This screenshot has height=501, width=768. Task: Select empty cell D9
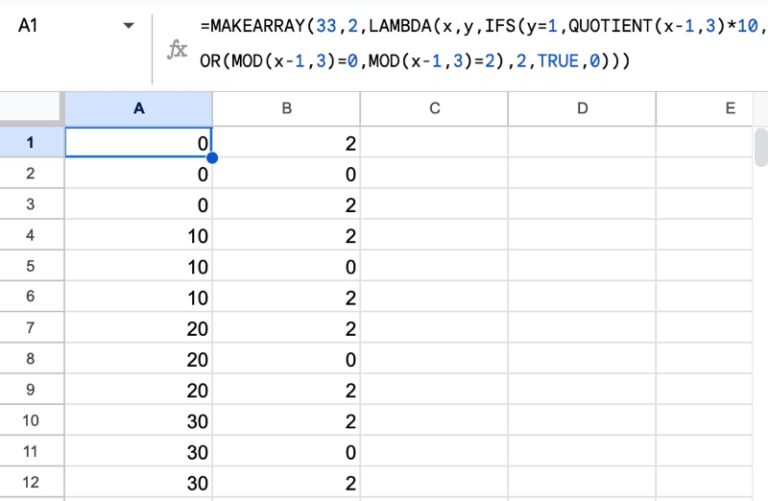click(x=582, y=389)
